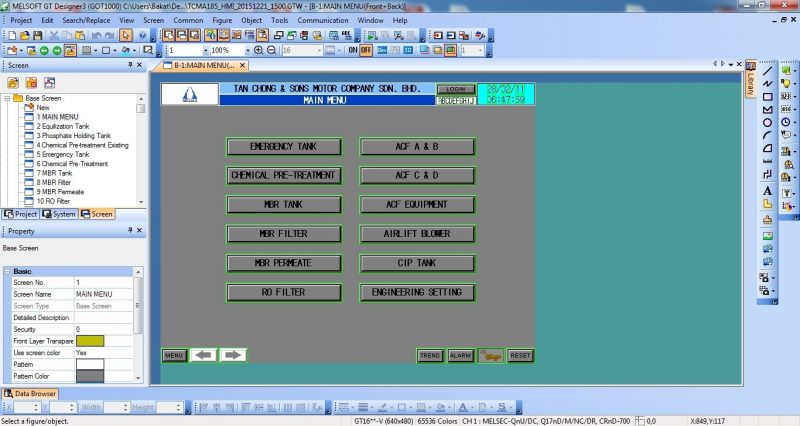Collapse the Base Screen tree folder

tap(7, 99)
